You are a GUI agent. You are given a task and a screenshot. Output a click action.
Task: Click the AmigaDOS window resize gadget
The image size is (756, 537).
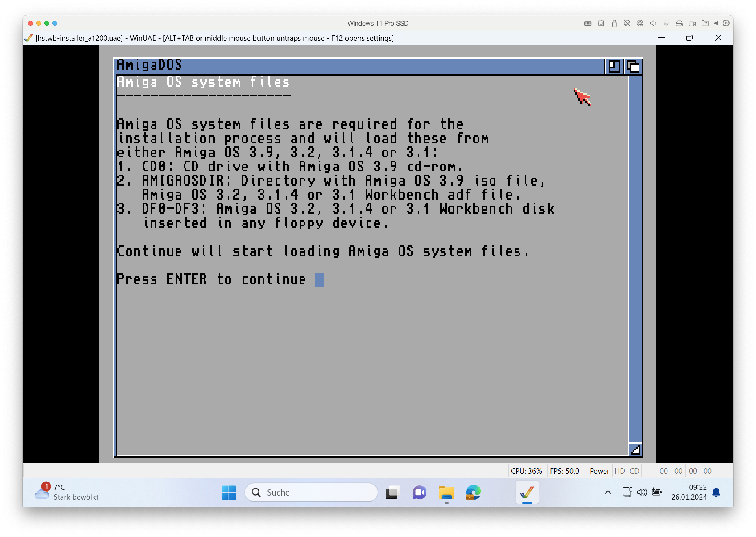[x=635, y=450]
